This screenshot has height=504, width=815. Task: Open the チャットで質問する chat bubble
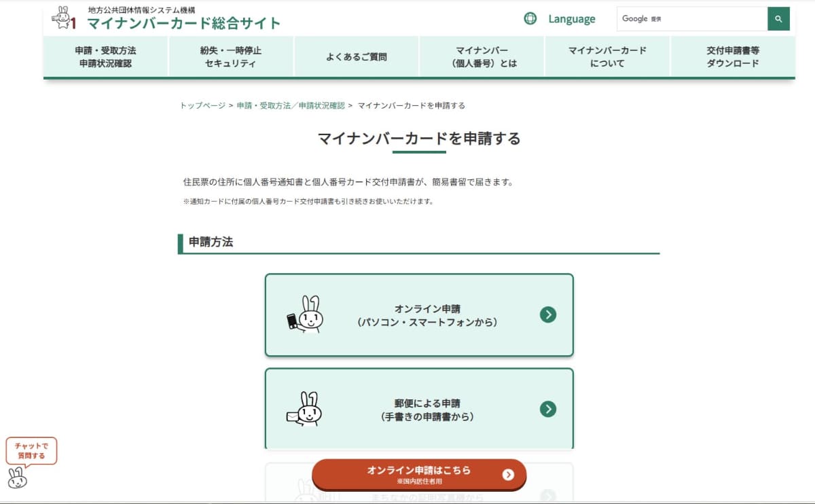(31, 451)
